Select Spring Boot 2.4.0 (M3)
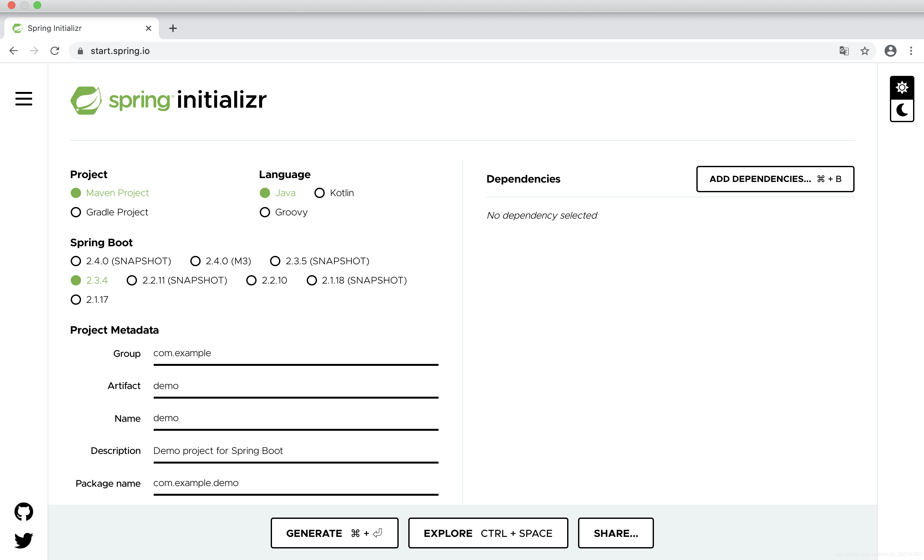Viewport: 924px width, 560px height. coord(221,261)
